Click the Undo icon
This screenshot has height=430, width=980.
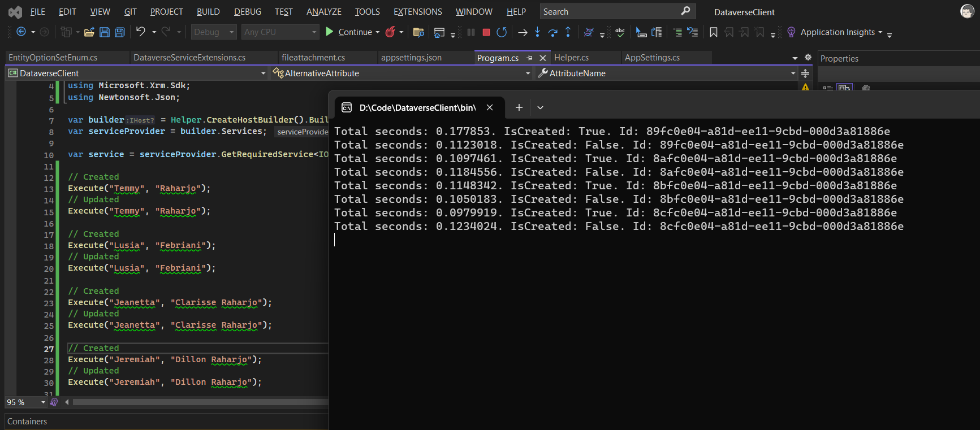pyautogui.click(x=141, y=32)
